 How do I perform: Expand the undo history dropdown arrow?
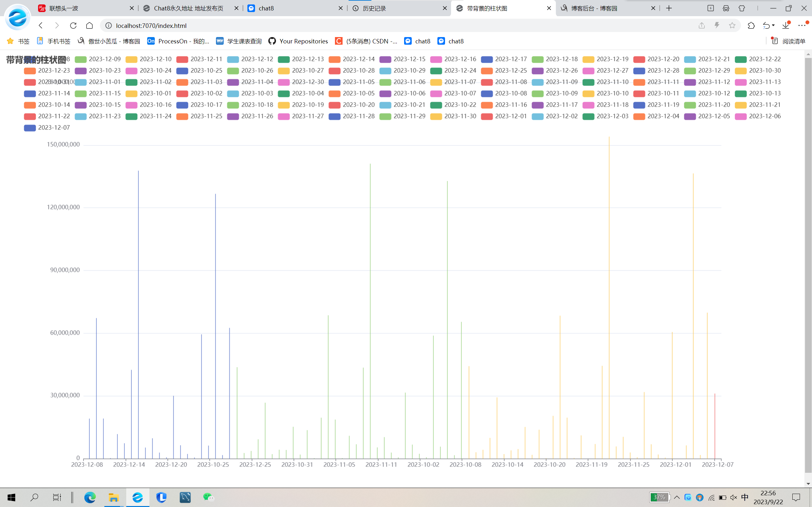click(x=773, y=25)
